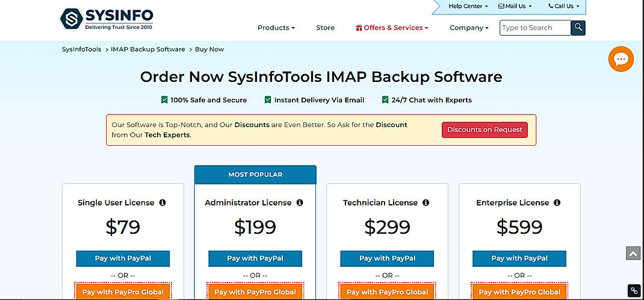Click info icon beside Enterprise License
The height and width of the screenshot is (300, 644).
point(557,202)
